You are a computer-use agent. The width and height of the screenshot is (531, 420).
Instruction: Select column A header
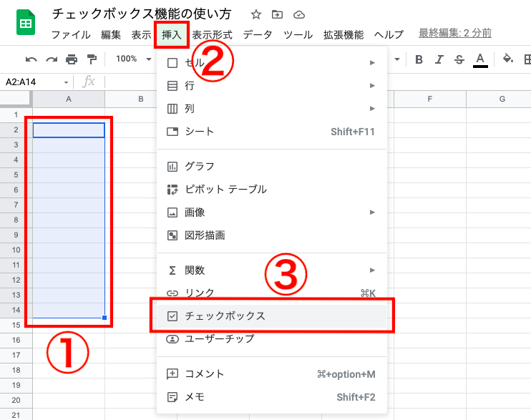69,99
